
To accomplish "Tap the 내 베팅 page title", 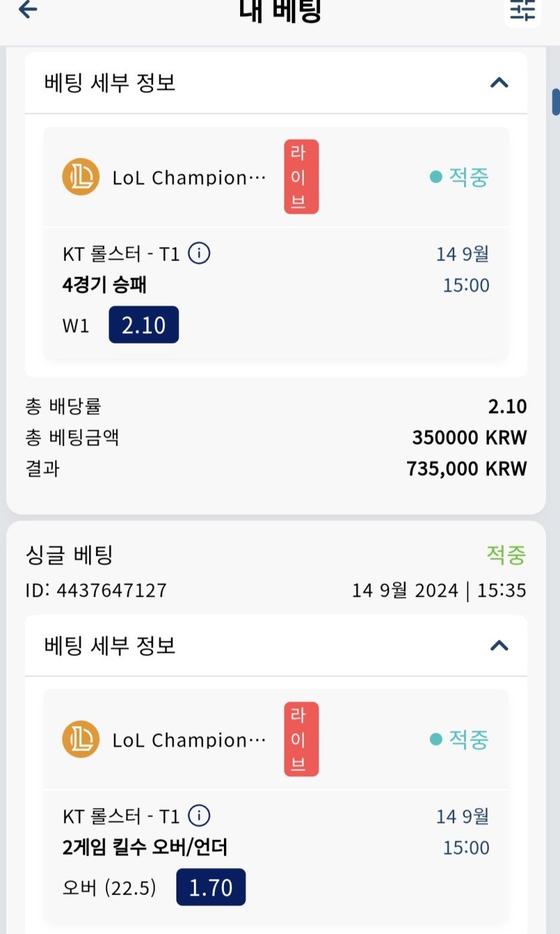I will (x=280, y=11).
